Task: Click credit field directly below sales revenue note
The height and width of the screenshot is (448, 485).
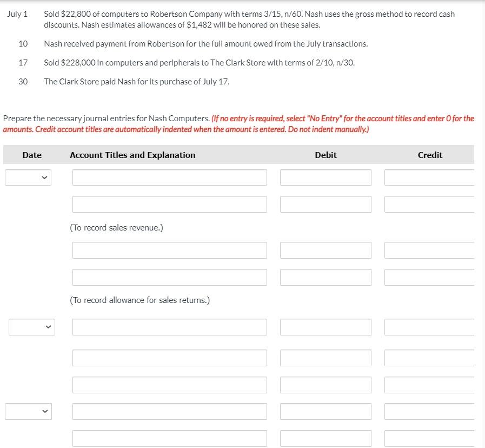Action: (x=429, y=250)
